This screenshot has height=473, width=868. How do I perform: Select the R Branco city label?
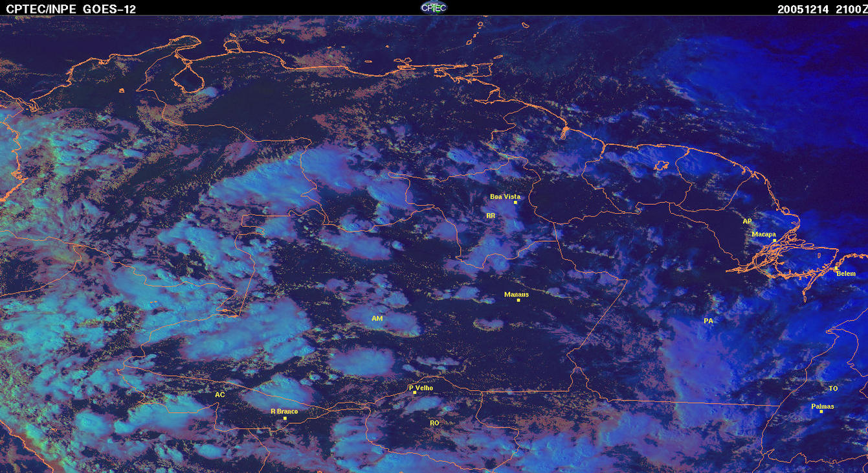(284, 411)
